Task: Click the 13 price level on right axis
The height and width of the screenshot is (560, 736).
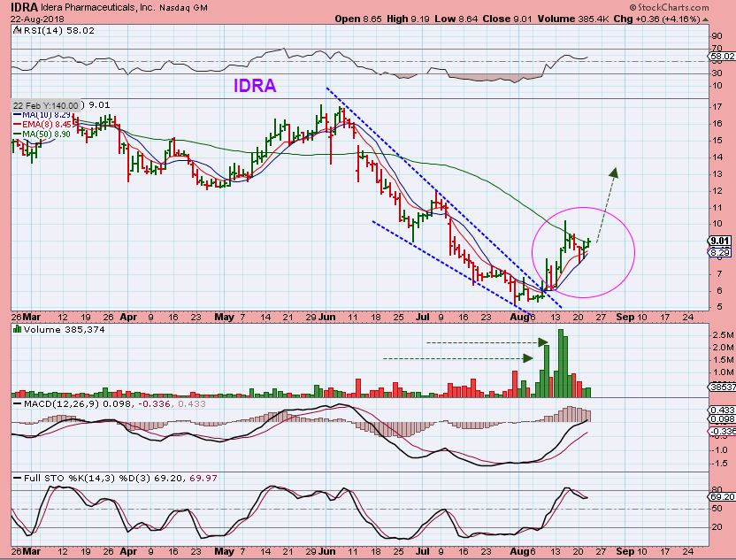Action: (717, 174)
